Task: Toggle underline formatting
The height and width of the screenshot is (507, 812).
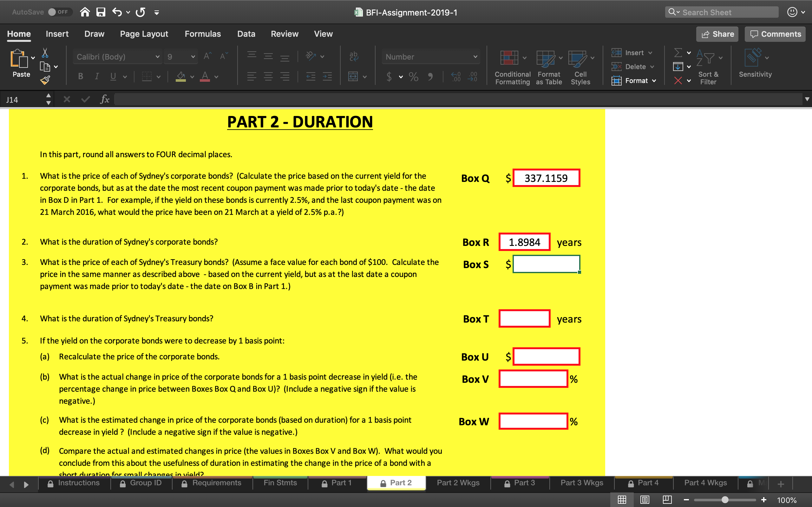Action: (113, 76)
